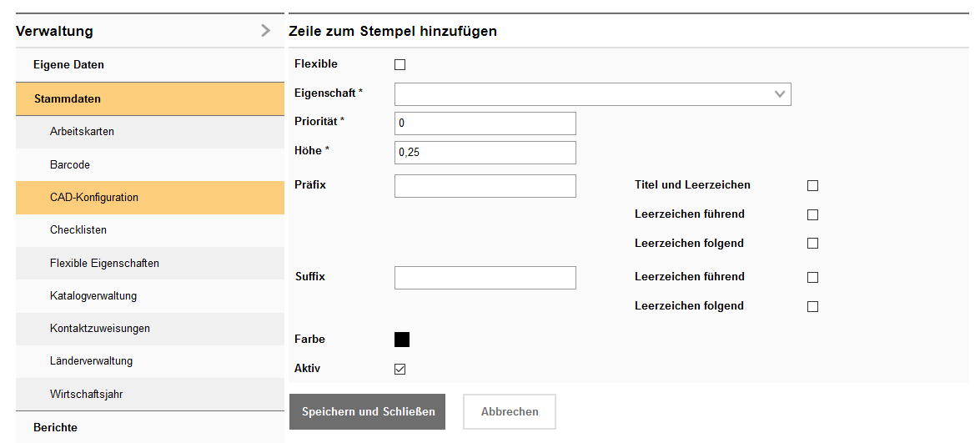Open Eigene Daten menu section
980x443 pixels.
[x=68, y=64]
